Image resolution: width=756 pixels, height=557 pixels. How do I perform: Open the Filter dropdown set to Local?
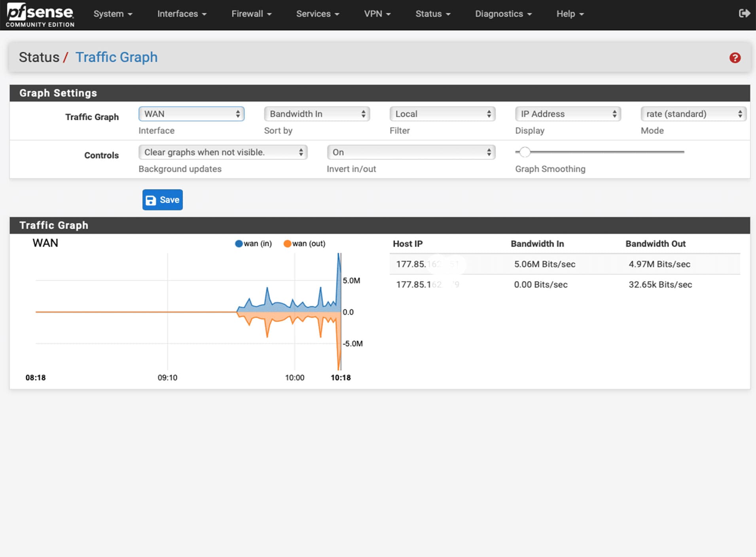click(x=442, y=114)
